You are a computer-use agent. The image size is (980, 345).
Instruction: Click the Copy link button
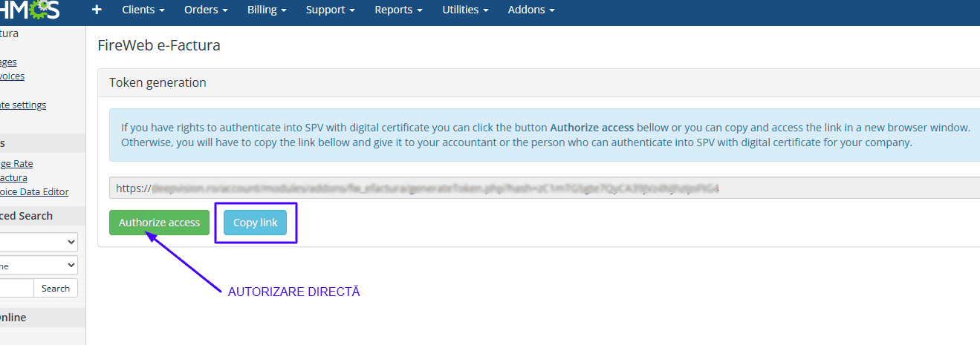point(255,223)
